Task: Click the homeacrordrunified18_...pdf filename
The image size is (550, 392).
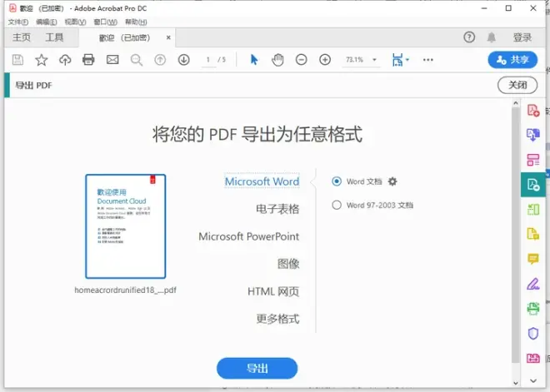Action: (x=125, y=290)
